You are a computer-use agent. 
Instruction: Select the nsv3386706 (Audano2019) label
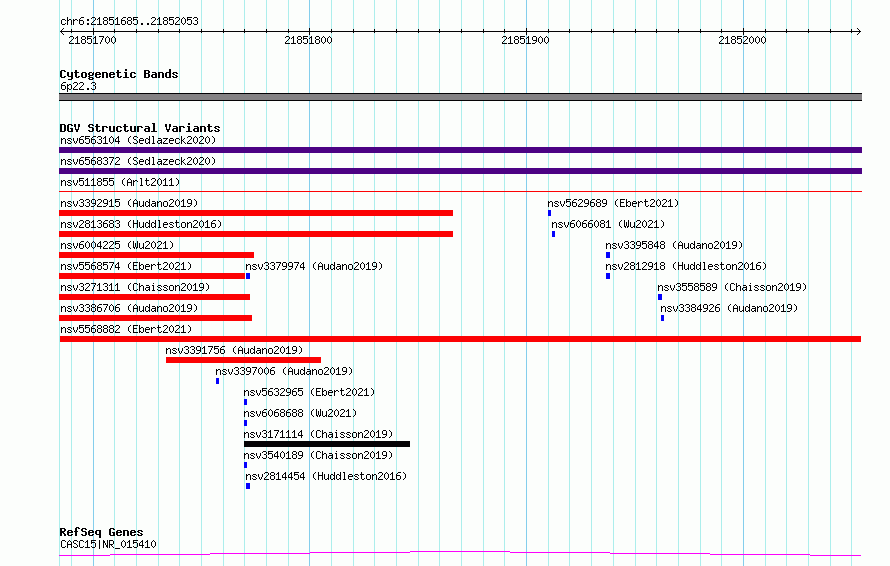(129, 308)
